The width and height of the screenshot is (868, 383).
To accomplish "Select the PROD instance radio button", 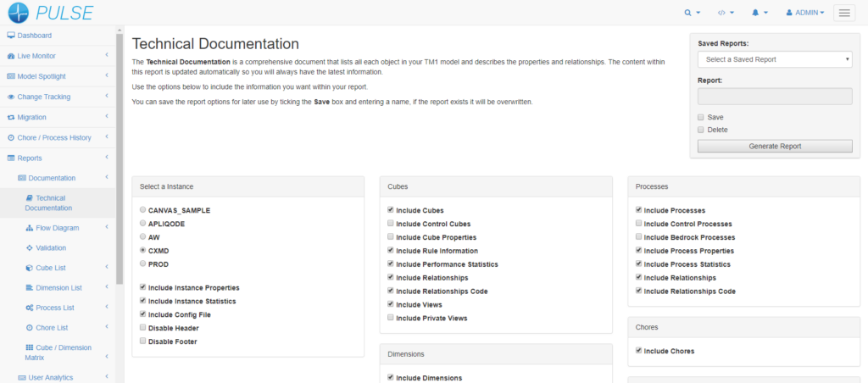I will (142, 264).
